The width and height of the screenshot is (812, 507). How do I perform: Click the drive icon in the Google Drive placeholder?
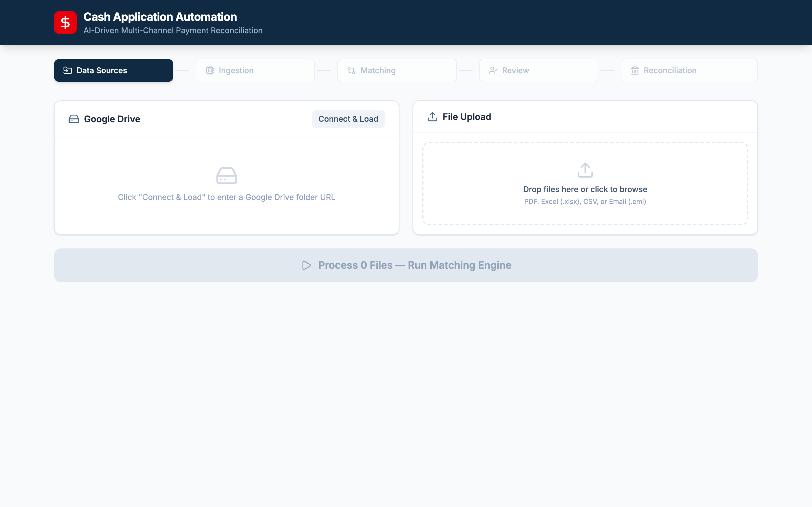[226, 175]
